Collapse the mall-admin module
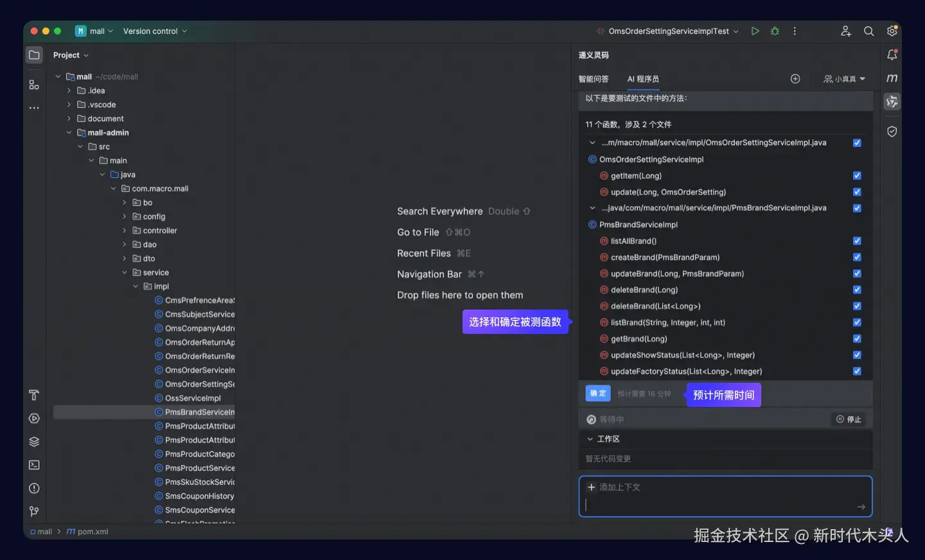 click(69, 133)
